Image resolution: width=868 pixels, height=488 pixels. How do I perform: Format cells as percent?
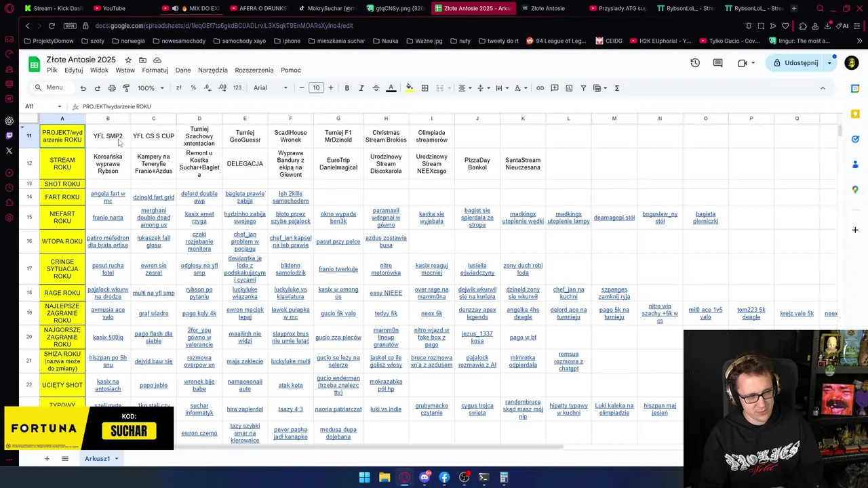(x=193, y=88)
